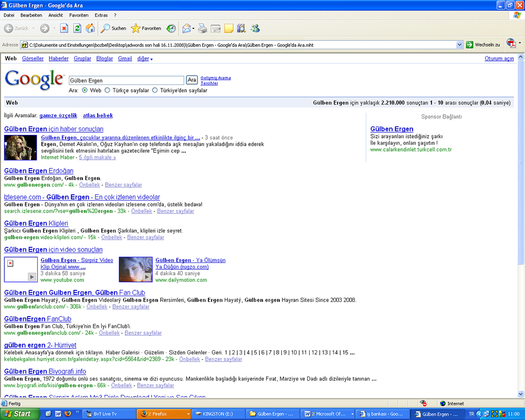The height and width of the screenshot is (420, 525).
Task: Launch Internet Explorer from quick launch
Action: (x=48, y=414)
